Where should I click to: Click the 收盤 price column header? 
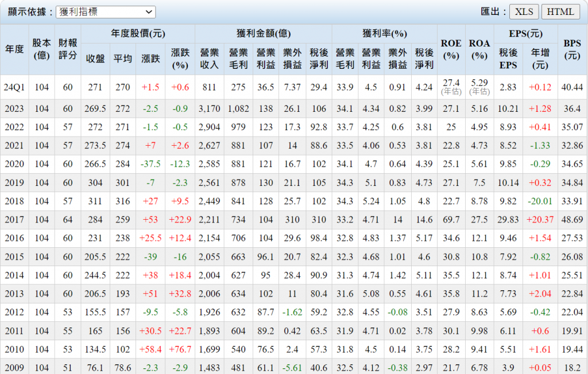click(x=95, y=59)
